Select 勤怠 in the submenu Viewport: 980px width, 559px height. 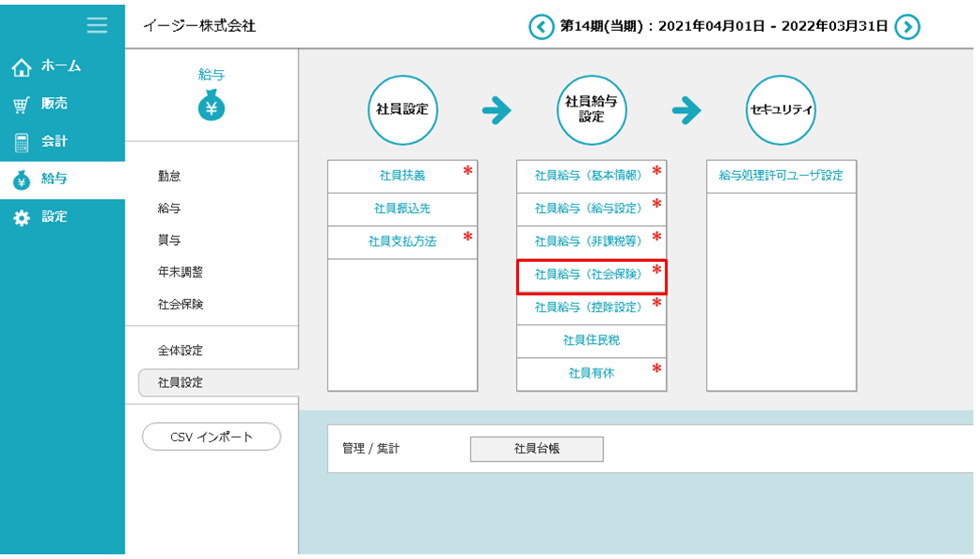point(169,176)
